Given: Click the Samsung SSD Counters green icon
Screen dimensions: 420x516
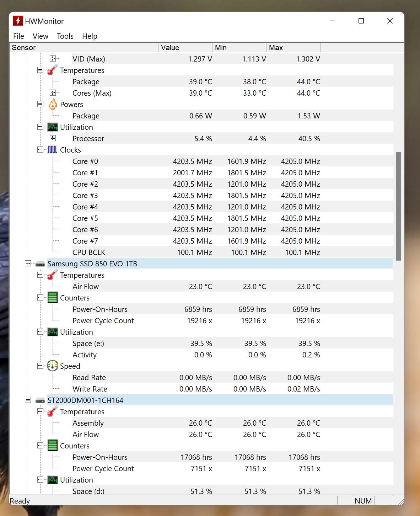Looking at the screenshot, I should pos(52,298).
